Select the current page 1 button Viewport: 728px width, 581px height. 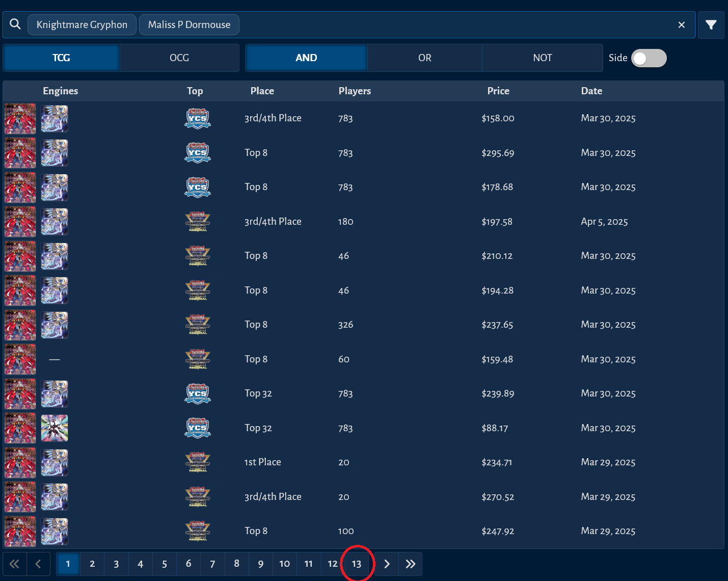68,564
